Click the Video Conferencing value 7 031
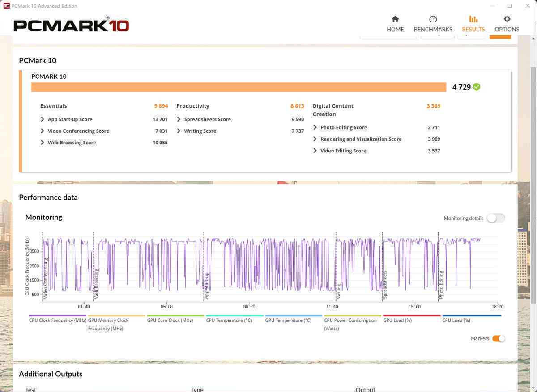 161,131
